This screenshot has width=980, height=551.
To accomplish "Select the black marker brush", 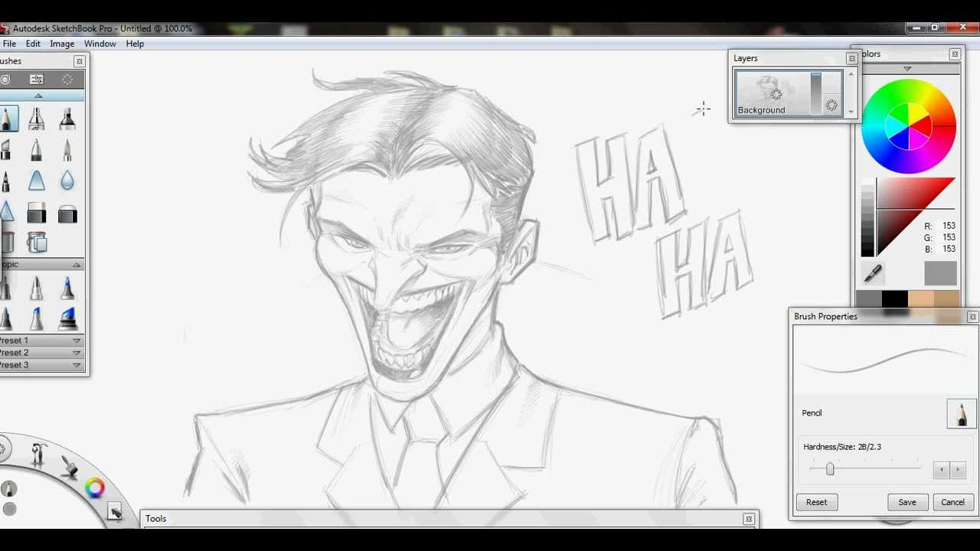I will (67, 119).
